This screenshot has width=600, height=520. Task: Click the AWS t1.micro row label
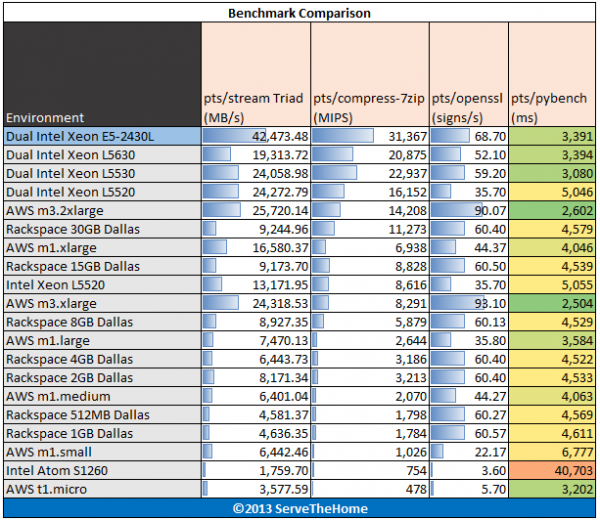pyautogui.click(x=103, y=489)
